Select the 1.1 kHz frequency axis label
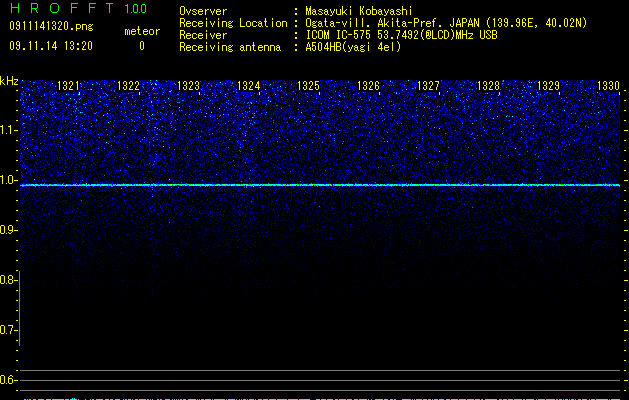 pos(8,130)
